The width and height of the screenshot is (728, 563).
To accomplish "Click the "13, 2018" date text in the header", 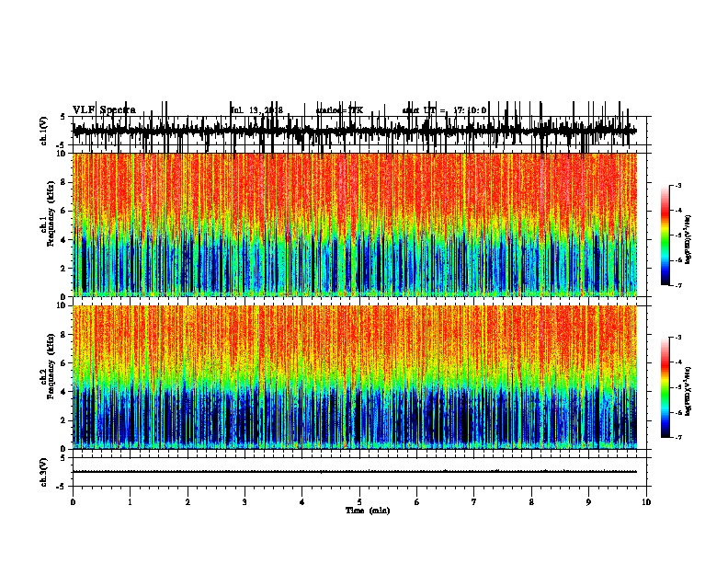I will click(x=266, y=110).
